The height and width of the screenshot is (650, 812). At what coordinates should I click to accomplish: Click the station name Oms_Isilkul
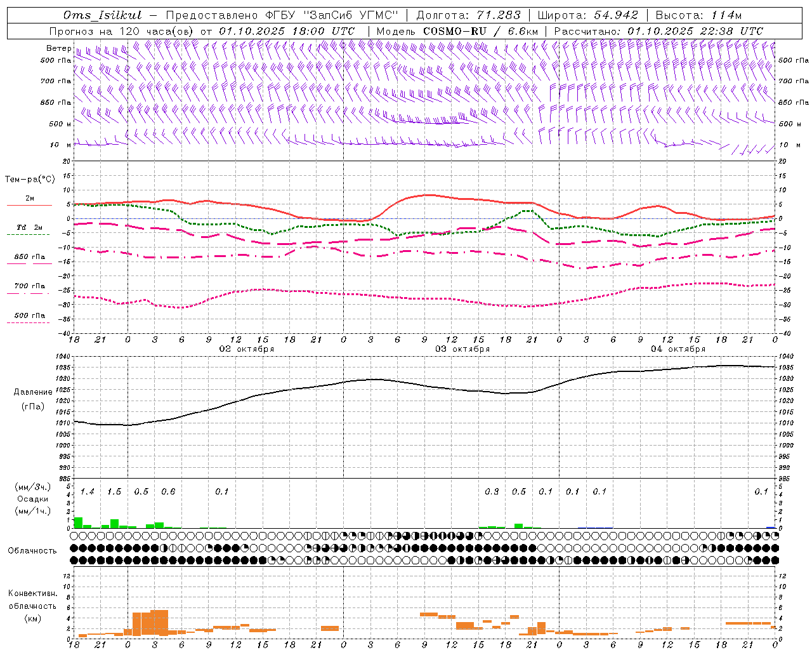coord(101,15)
